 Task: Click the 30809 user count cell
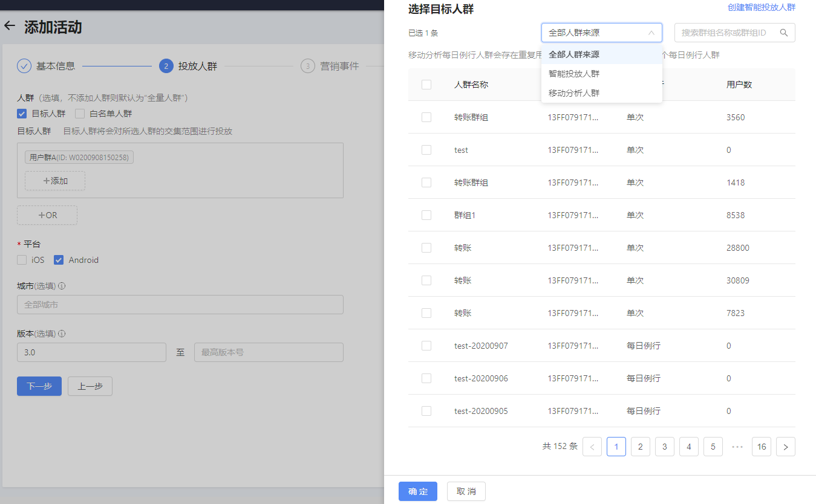click(738, 280)
